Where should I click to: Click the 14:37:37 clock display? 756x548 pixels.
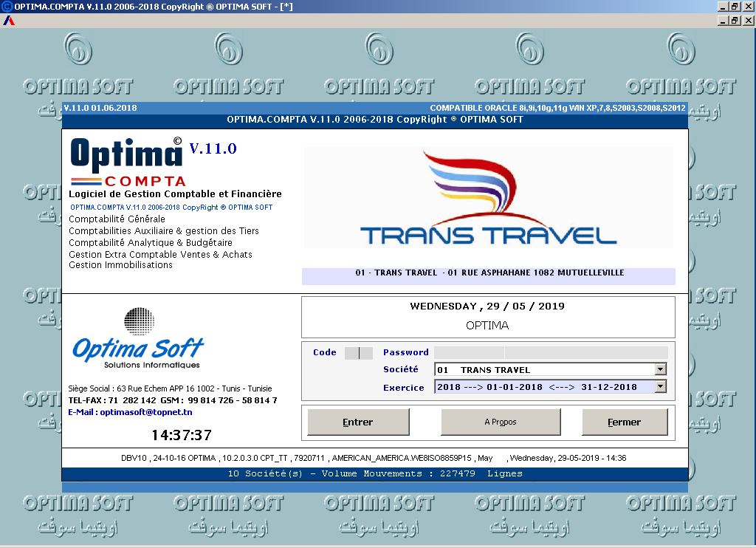coord(182,435)
